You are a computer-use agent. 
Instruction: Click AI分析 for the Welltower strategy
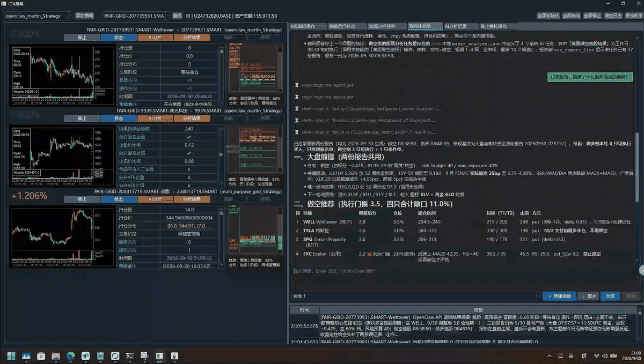coord(155,38)
